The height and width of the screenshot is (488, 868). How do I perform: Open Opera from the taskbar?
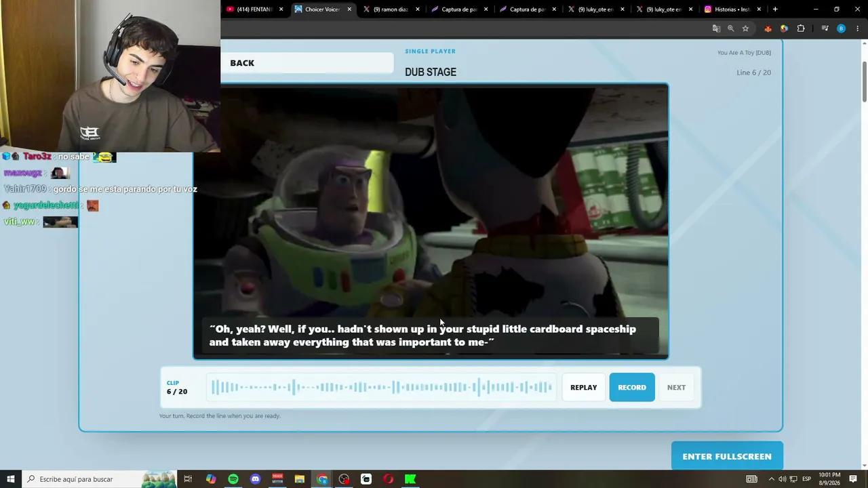(x=388, y=479)
